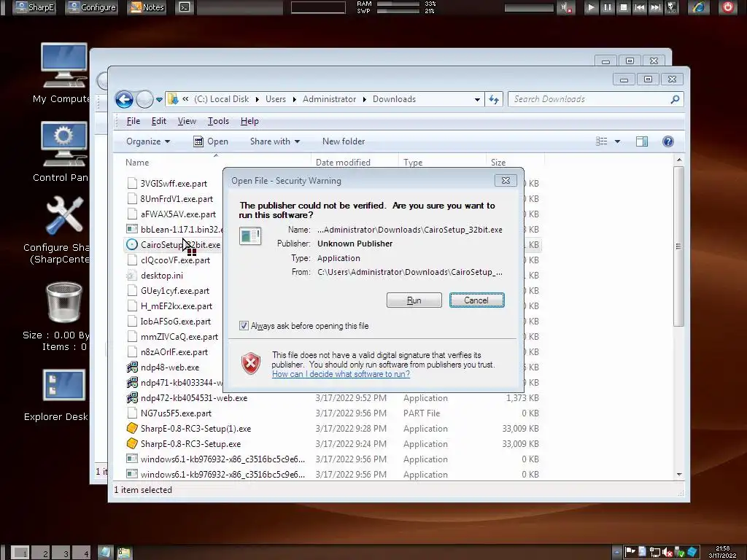747x560 pixels.
Task: Click the flag icon in the system tray
Action: (630, 551)
